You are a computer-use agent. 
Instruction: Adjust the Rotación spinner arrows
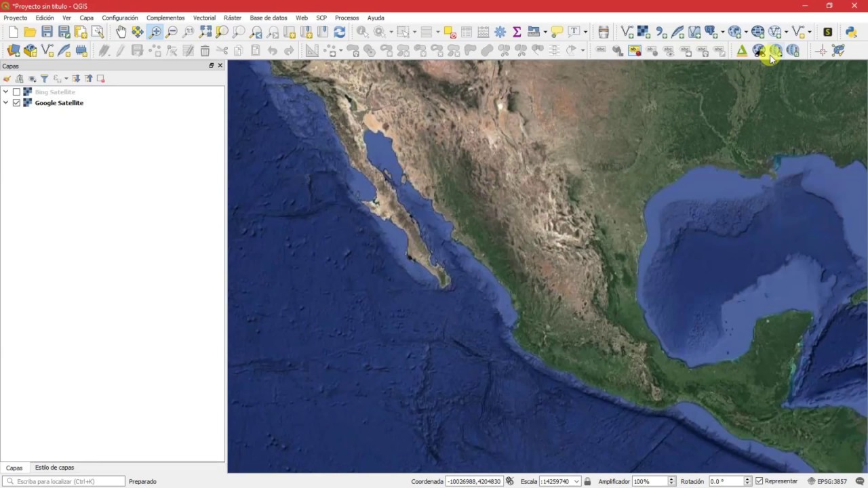click(747, 481)
